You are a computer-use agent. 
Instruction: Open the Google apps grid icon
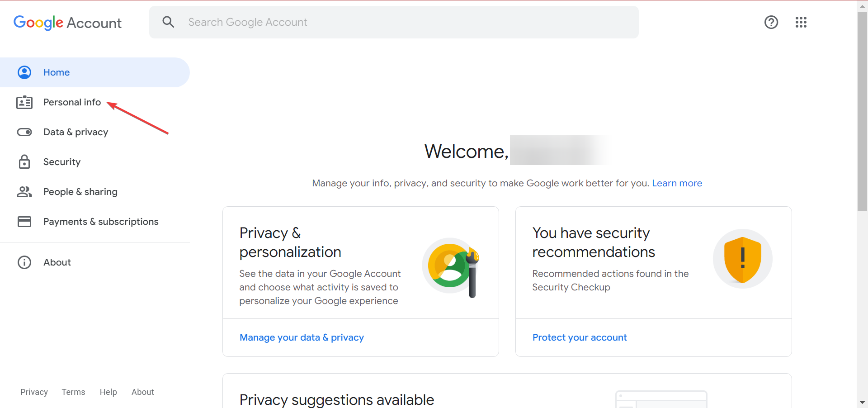point(801,22)
